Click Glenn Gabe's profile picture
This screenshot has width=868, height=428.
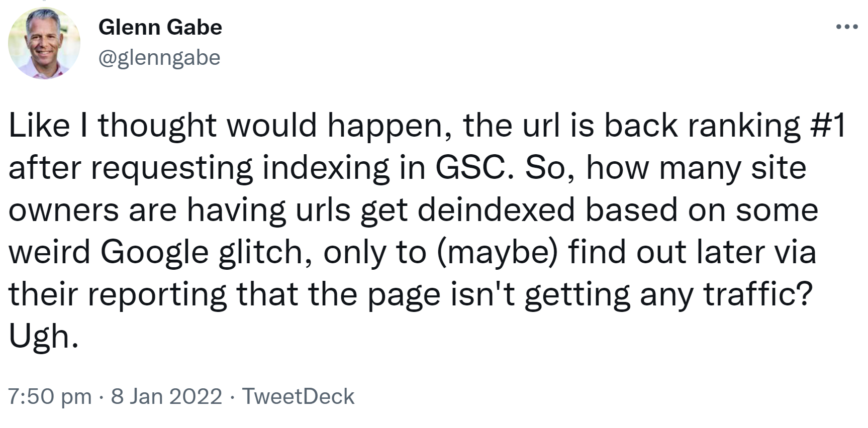[x=44, y=44]
